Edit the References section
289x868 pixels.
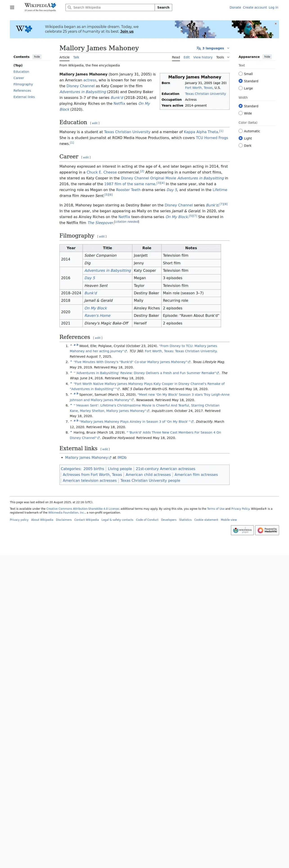coord(98,338)
